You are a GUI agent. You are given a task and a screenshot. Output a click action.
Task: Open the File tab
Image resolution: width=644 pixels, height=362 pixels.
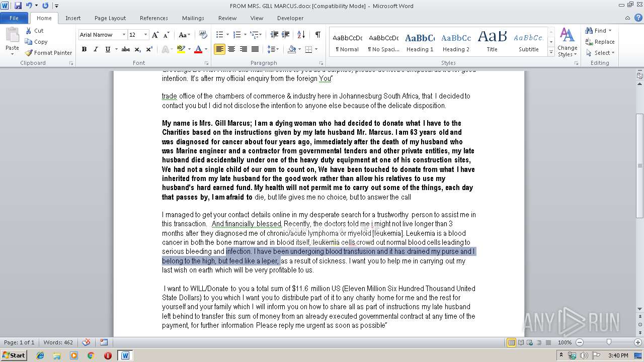click(14, 18)
